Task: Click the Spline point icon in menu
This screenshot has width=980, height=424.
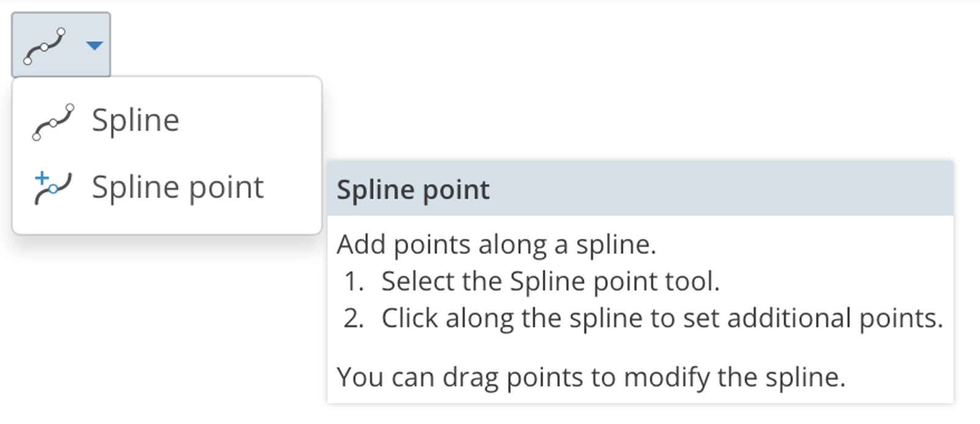Action: click(x=53, y=187)
